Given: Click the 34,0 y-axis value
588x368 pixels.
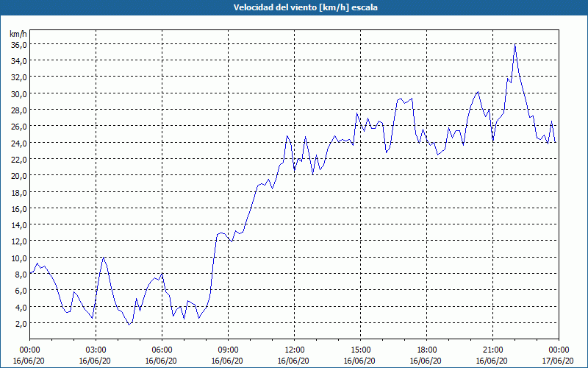Looking at the screenshot, I should [19, 61].
